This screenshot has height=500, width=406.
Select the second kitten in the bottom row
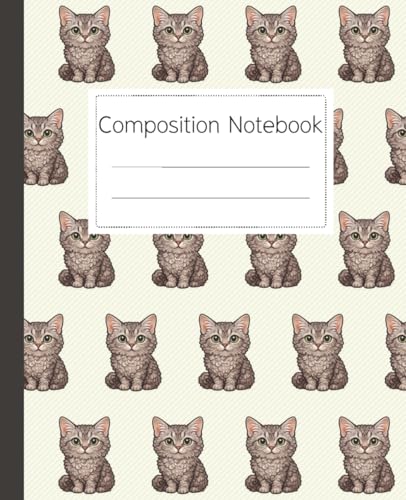click(x=180, y=455)
